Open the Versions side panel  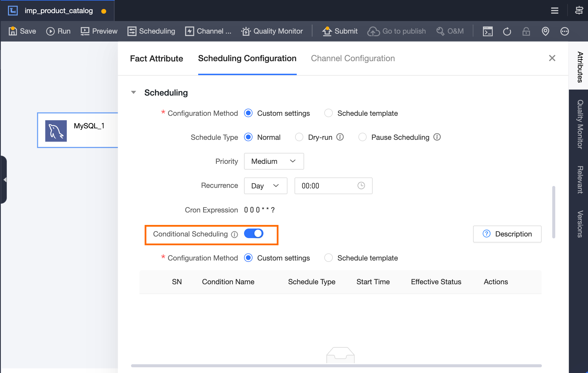pos(580,224)
